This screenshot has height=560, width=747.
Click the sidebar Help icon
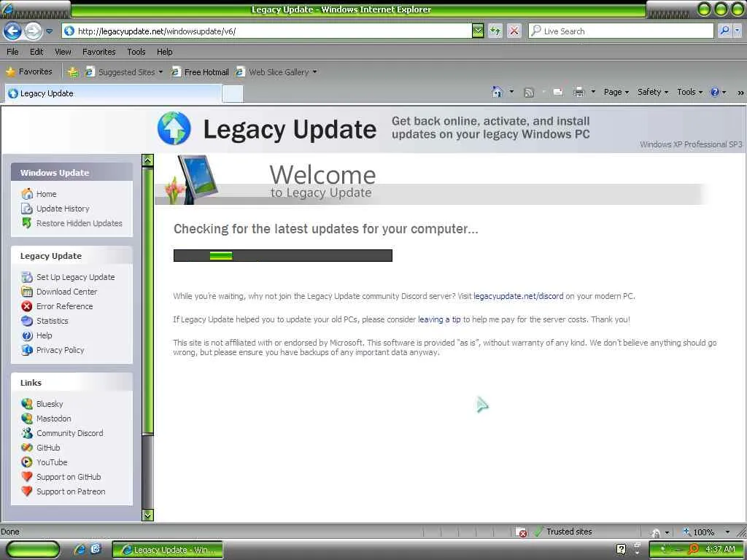[x=27, y=335]
